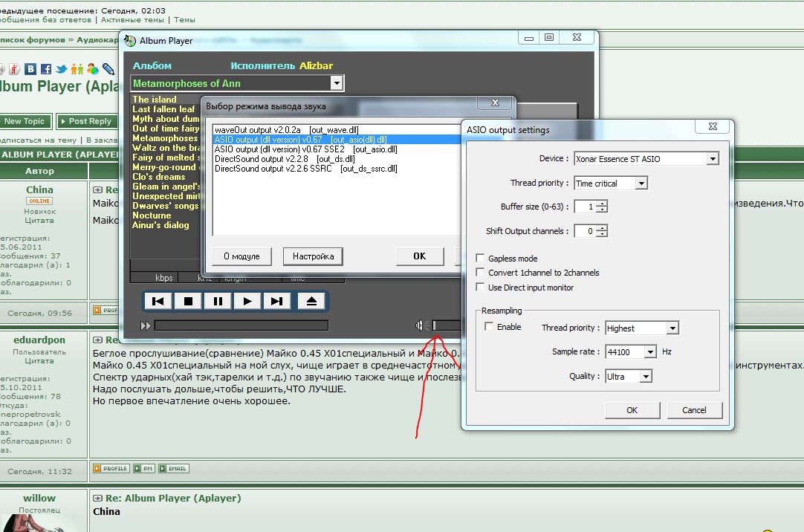Viewport: 804px width, 532px height.
Task: Click the fast-forward double-arrow icon
Action: point(146,325)
